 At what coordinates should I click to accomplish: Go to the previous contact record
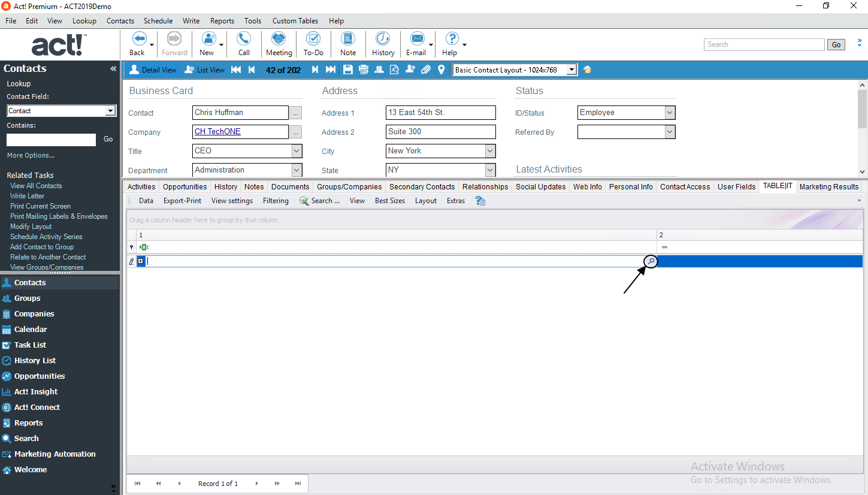(252, 70)
